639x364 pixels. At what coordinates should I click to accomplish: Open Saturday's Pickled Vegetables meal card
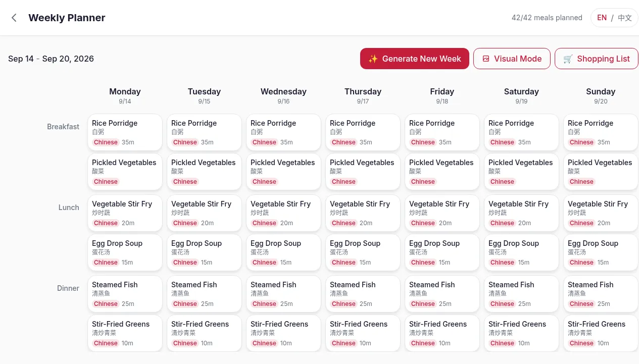point(521,172)
